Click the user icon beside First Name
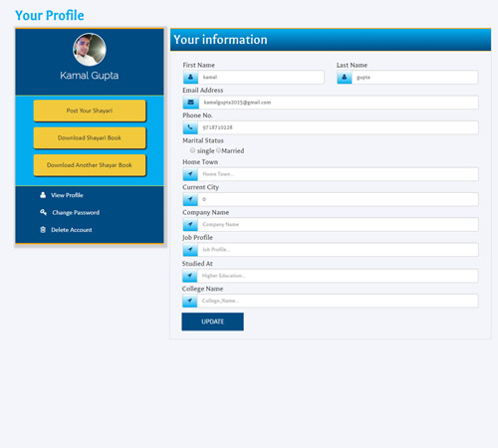 [190, 78]
